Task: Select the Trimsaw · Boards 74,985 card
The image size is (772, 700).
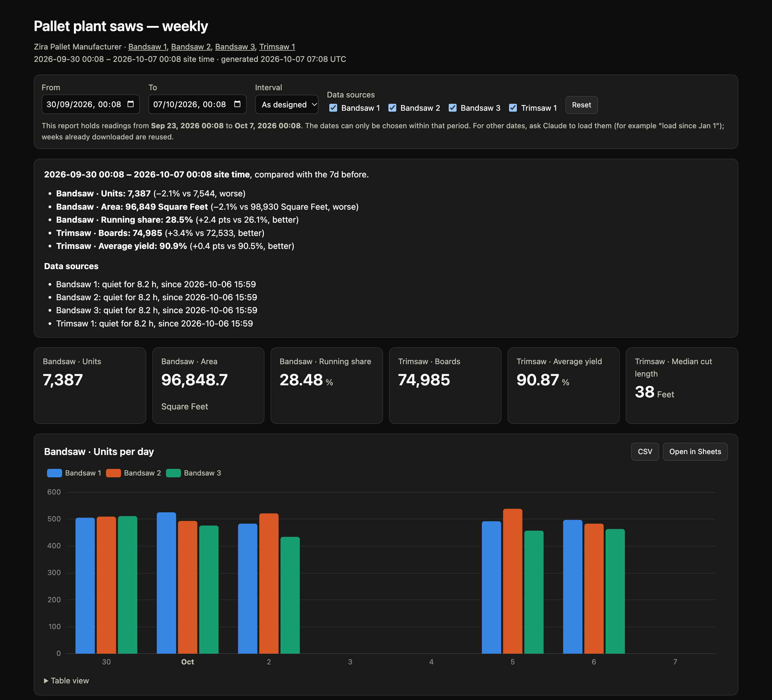Action: [x=445, y=385]
